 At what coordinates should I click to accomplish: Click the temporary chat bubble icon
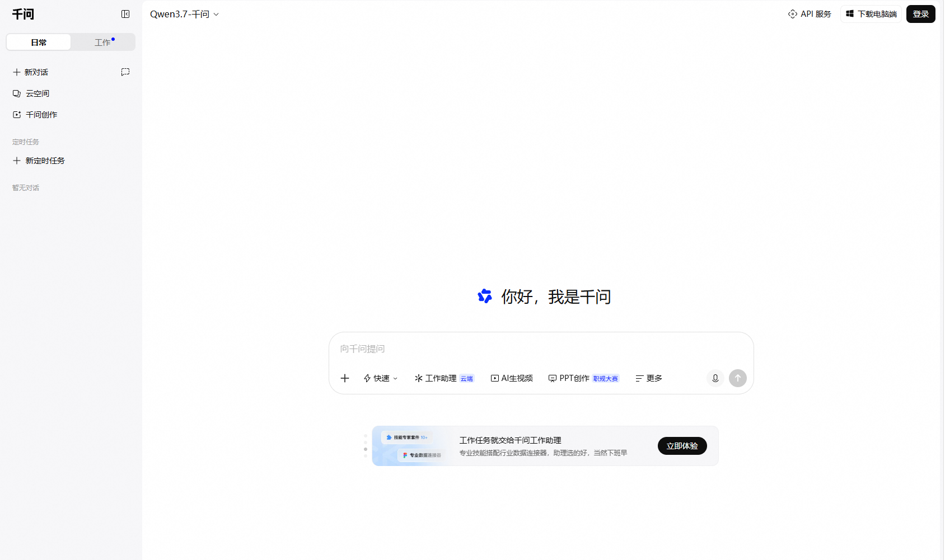(x=125, y=72)
